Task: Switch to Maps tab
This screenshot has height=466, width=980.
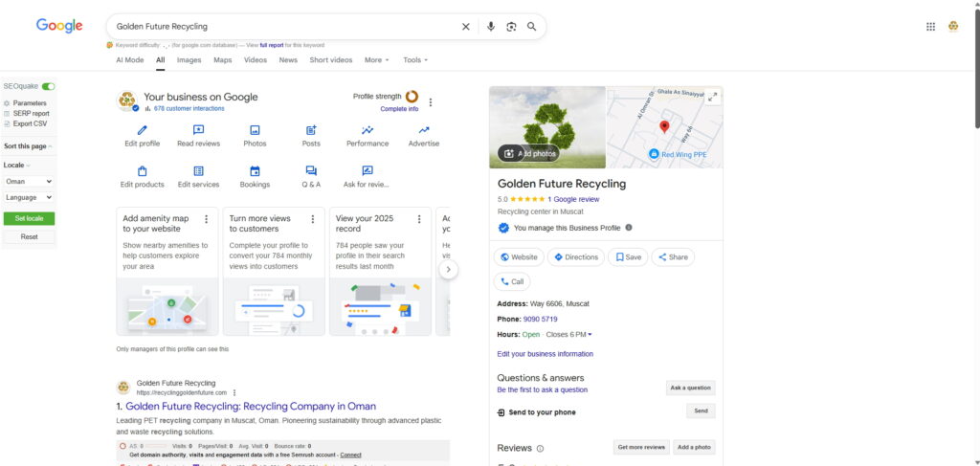Action: (222, 60)
